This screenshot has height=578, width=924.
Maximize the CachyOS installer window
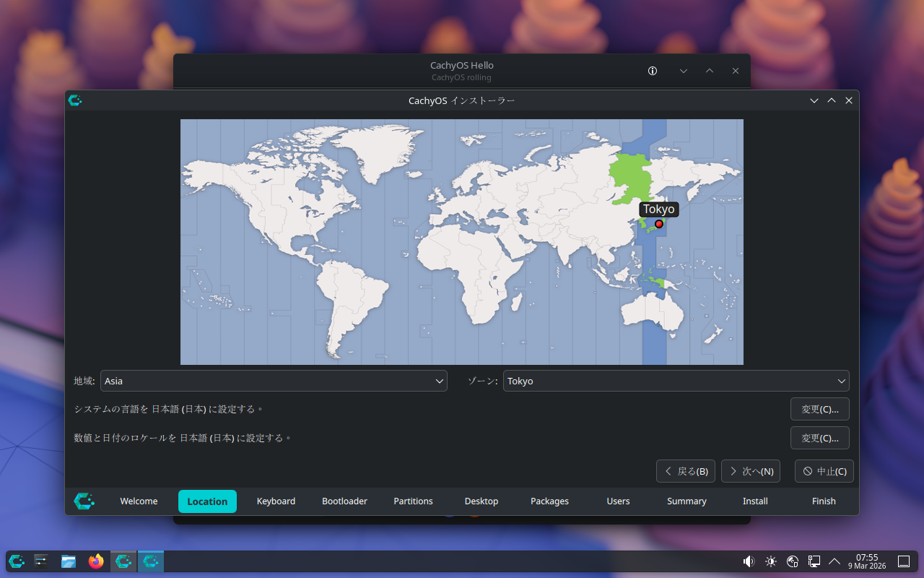tap(832, 100)
